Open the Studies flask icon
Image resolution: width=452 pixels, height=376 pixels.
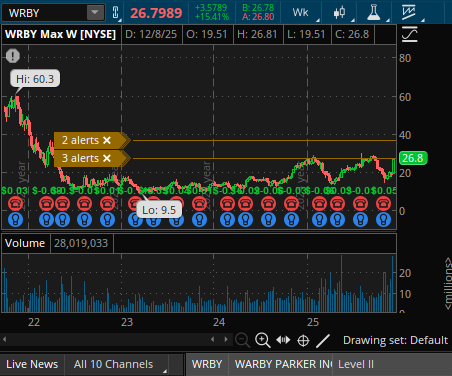(374, 13)
